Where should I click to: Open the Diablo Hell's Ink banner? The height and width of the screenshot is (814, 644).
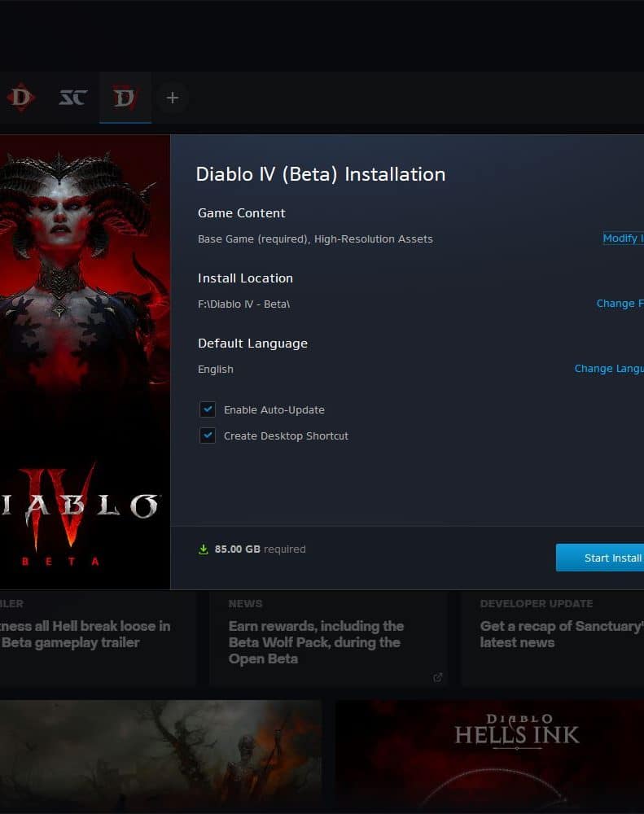pos(490,757)
